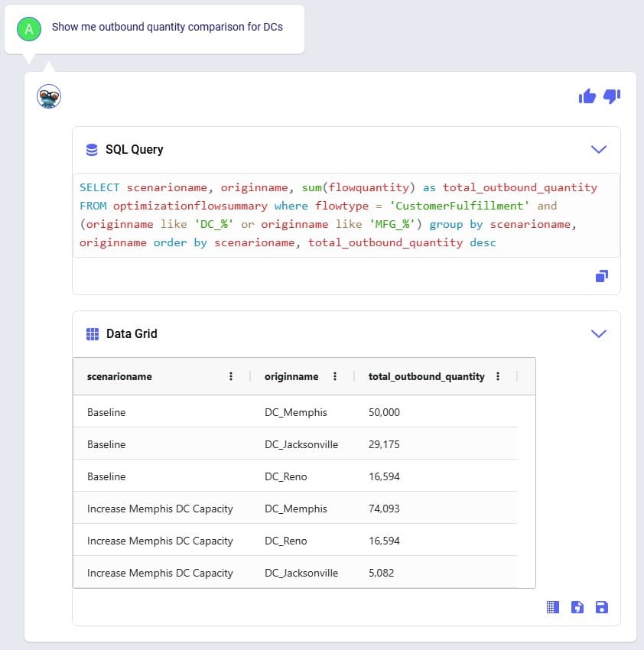The width and height of the screenshot is (644, 650).
Task: Click the export file icon
Action: [577, 607]
